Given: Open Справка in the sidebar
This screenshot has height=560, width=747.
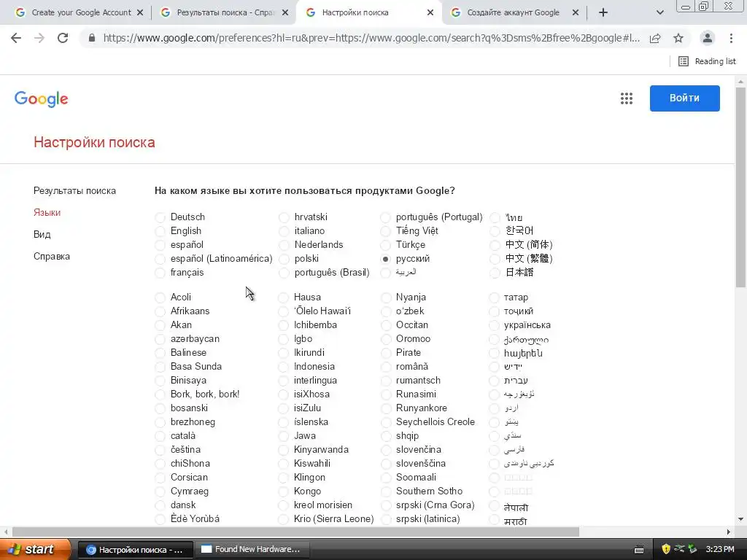Looking at the screenshot, I should 52,256.
